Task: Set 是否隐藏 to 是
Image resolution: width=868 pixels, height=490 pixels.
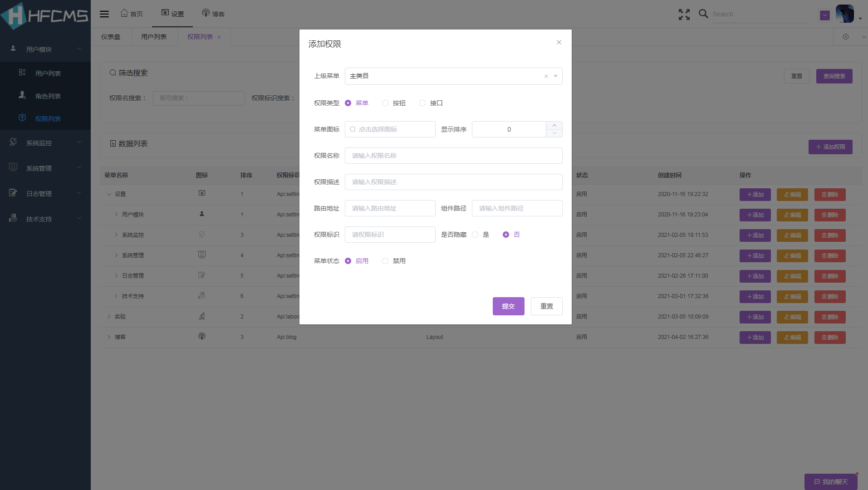Action: 475,235
